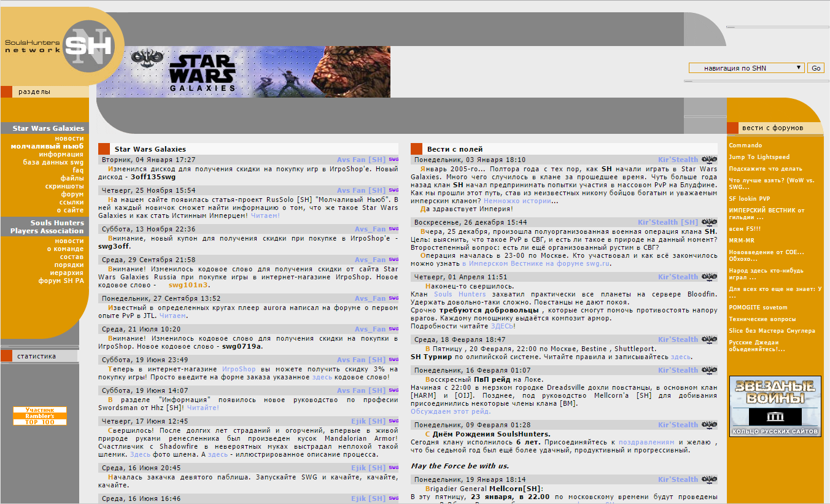Click SWG icon on 17 Июня post
The height and width of the screenshot is (504, 830).
(394, 421)
